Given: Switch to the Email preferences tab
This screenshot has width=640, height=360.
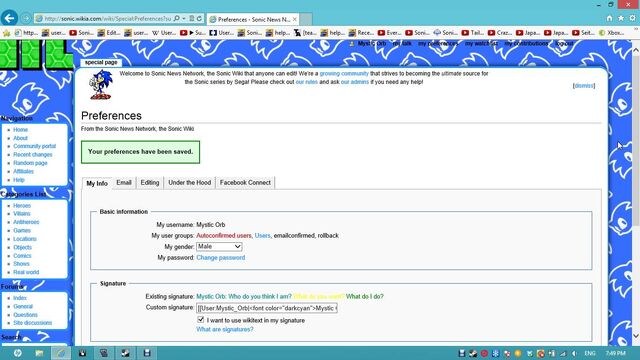Looking at the screenshot, I should [x=124, y=182].
